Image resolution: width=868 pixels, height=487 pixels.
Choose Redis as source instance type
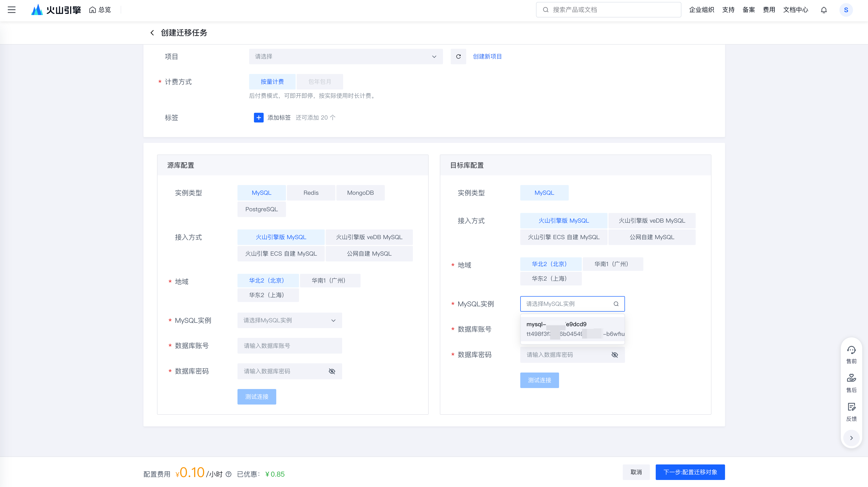point(311,193)
